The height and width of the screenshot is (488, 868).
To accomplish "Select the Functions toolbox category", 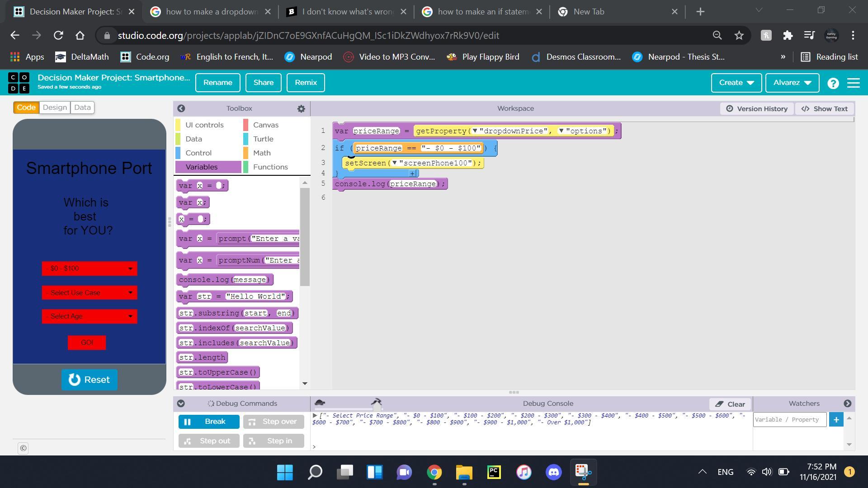I will (270, 167).
